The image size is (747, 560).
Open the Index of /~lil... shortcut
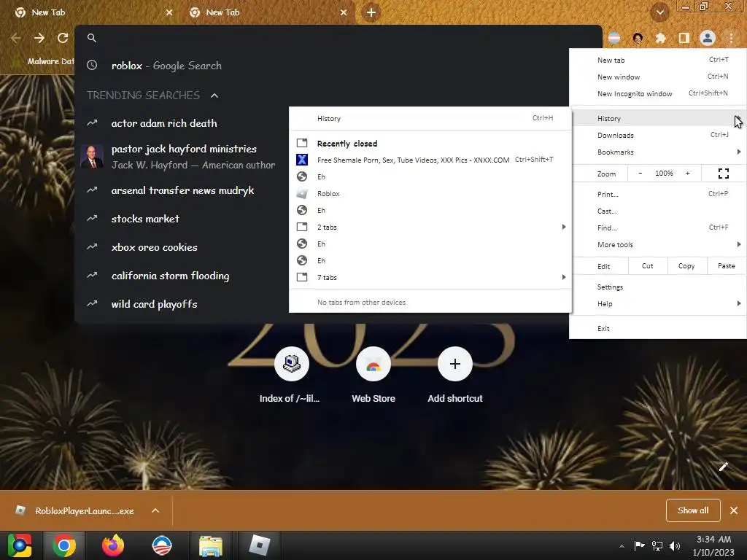(291, 376)
